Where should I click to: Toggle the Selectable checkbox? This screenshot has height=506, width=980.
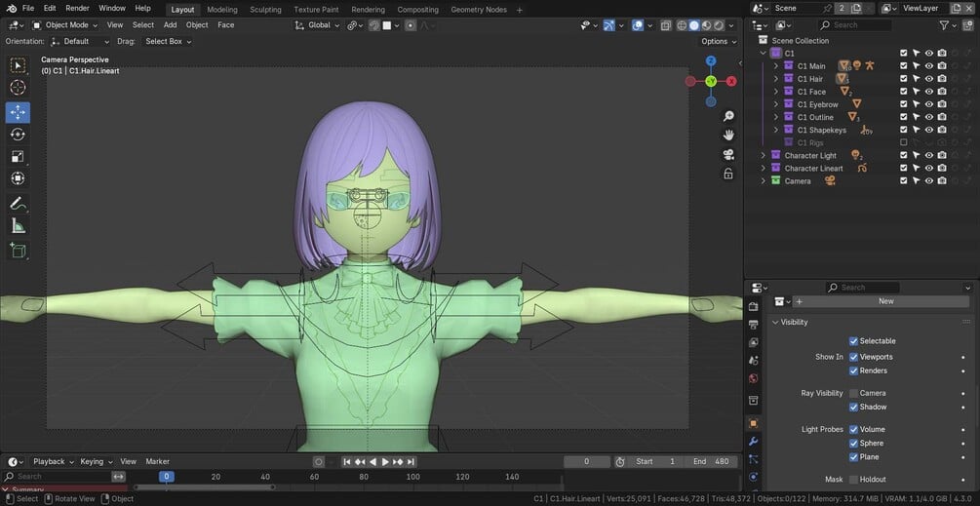point(853,341)
